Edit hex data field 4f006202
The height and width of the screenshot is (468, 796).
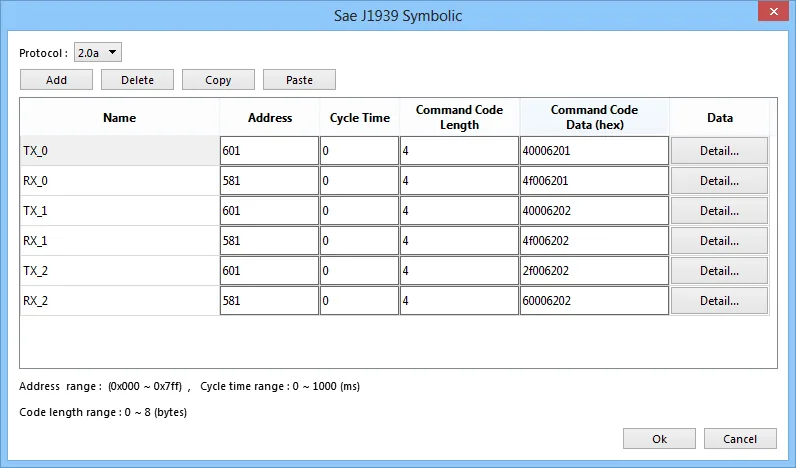(594, 241)
